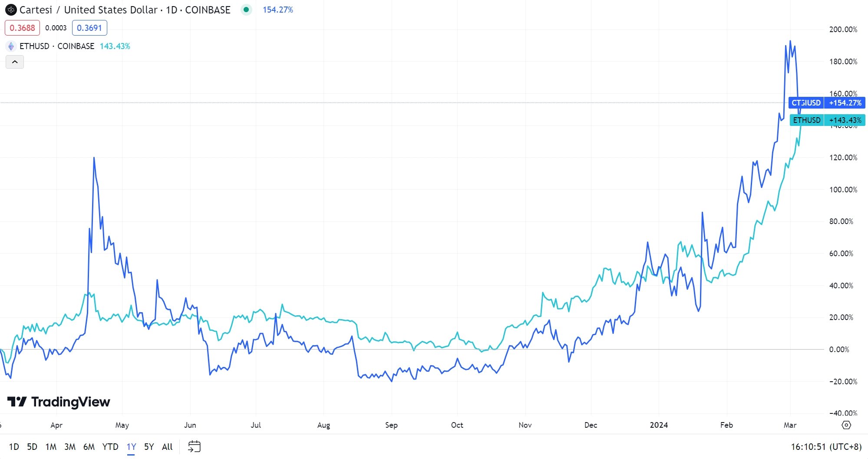Screen dimensions: 868x459
Task: Click the ETHUSD · COINBASE legend entry
Action: (56, 46)
